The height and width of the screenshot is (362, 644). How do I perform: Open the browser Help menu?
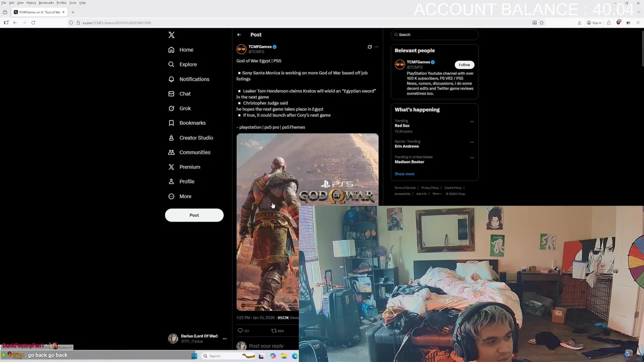click(83, 3)
